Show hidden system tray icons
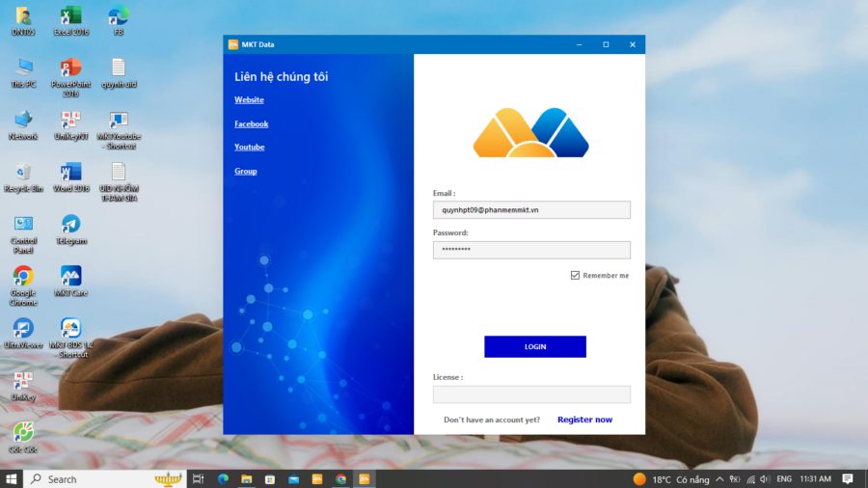Screen dimensions: 868x488 719,479
